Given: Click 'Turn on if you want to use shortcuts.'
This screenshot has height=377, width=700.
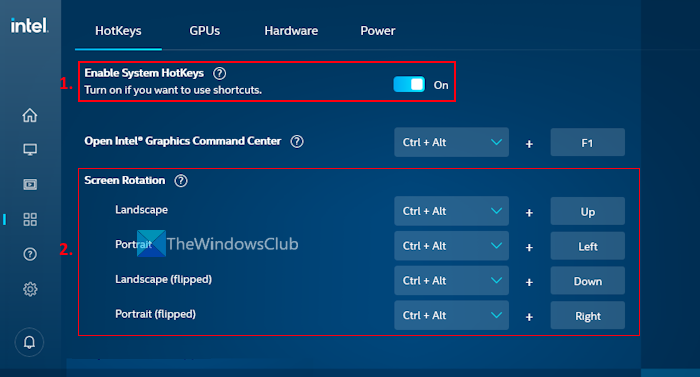Looking at the screenshot, I should point(173,90).
